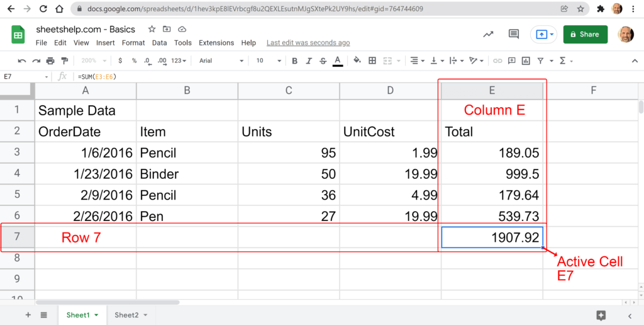Toggle italic formatting
The width and height of the screenshot is (644, 325).
pos(309,61)
